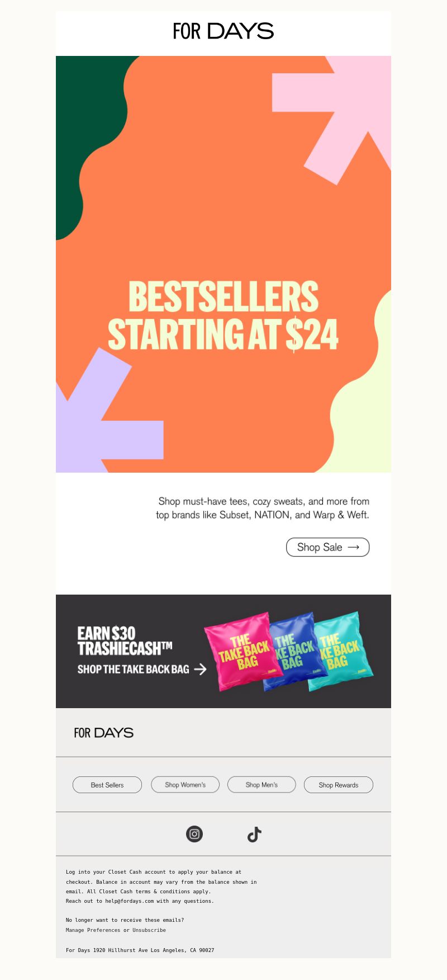Click the help@fordays.com email address
The image size is (447, 980).
129,901
